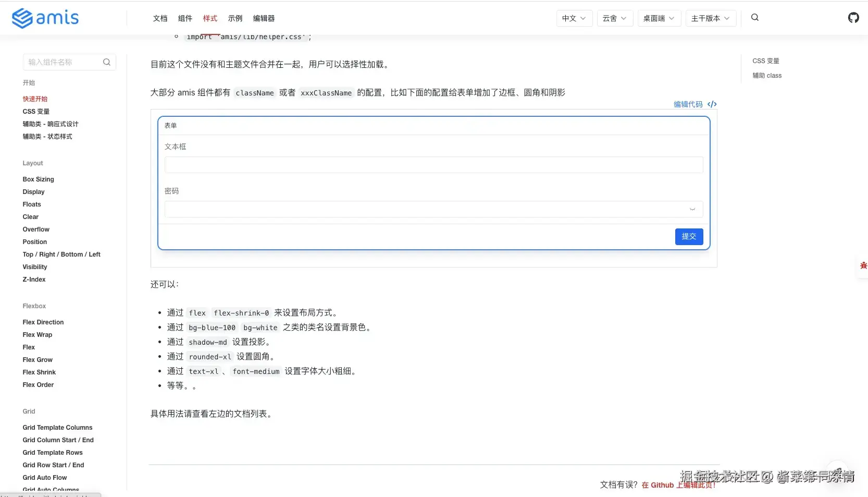
Task: Click the Grid section heading
Action: 29,411
